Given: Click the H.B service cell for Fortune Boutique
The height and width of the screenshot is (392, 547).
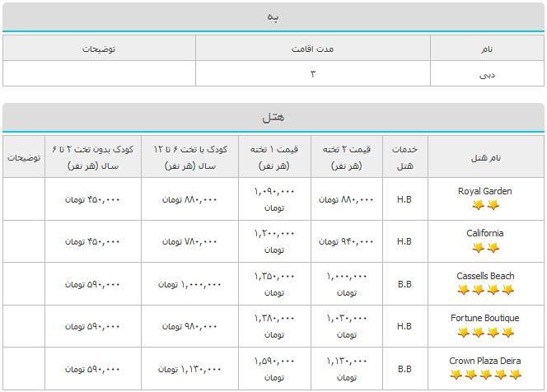Looking at the screenshot, I should pyautogui.click(x=404, y=326).
